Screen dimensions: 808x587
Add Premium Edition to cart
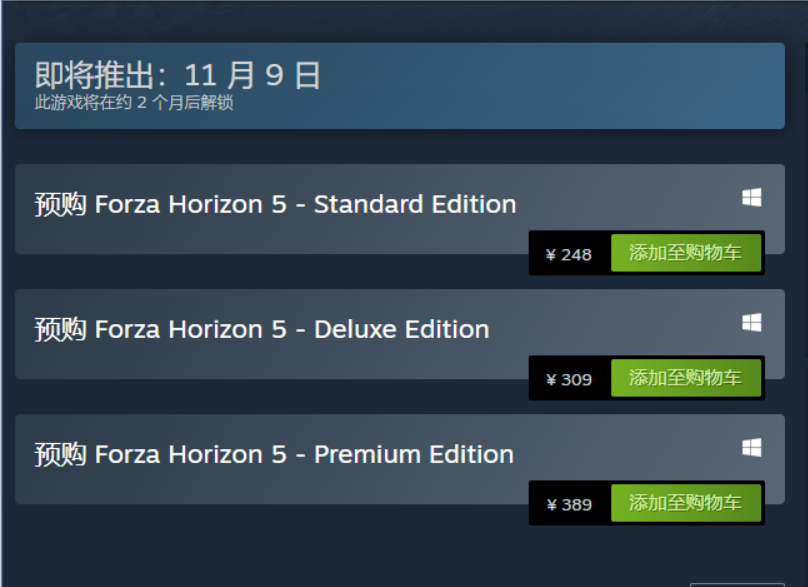coord(686,503)
